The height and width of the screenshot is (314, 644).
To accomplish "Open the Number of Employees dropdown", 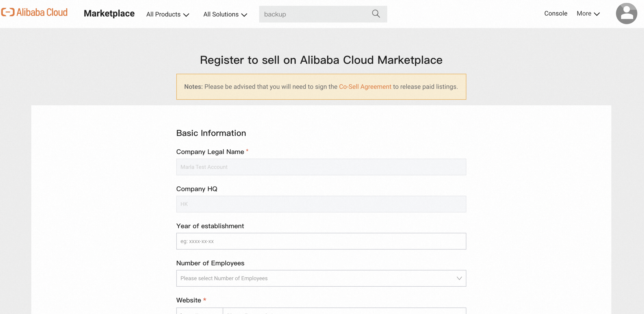I will (x=321, y=278).
